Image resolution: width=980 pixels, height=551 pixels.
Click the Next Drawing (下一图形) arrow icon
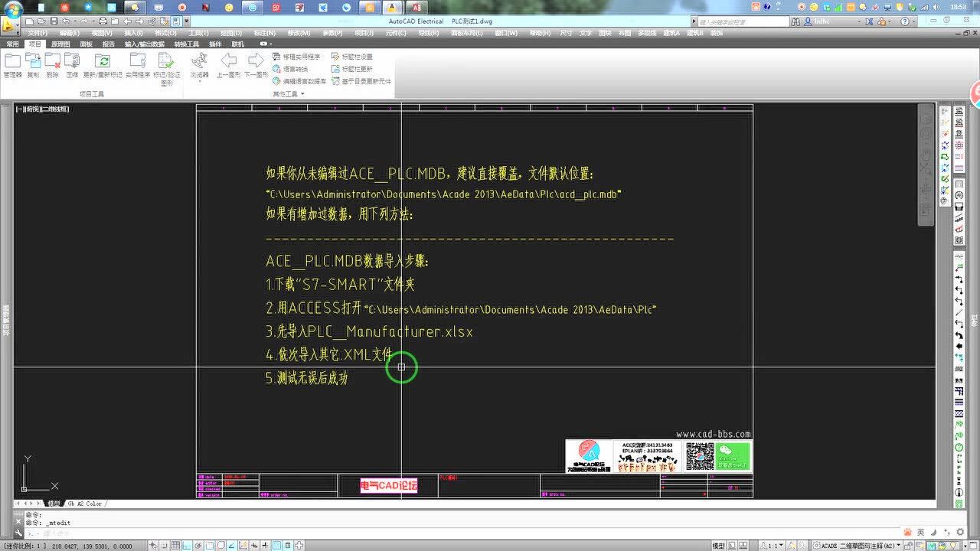coord(255,61)
